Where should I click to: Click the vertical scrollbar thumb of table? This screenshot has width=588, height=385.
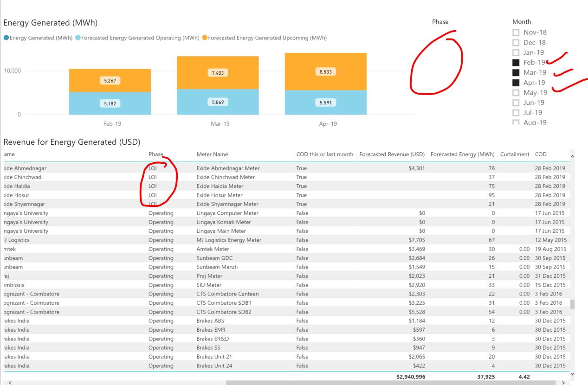click(572, 304)
